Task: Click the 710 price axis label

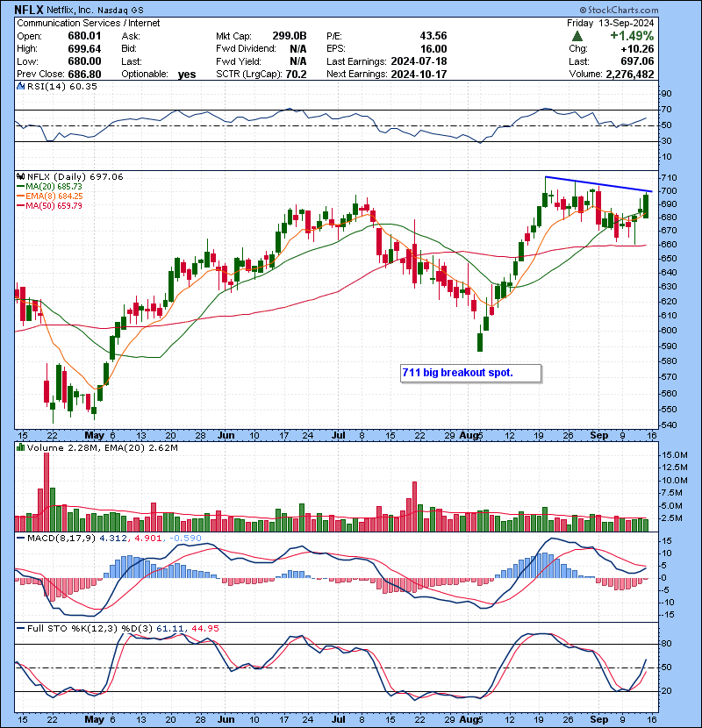Action: (x=669, y=178)
